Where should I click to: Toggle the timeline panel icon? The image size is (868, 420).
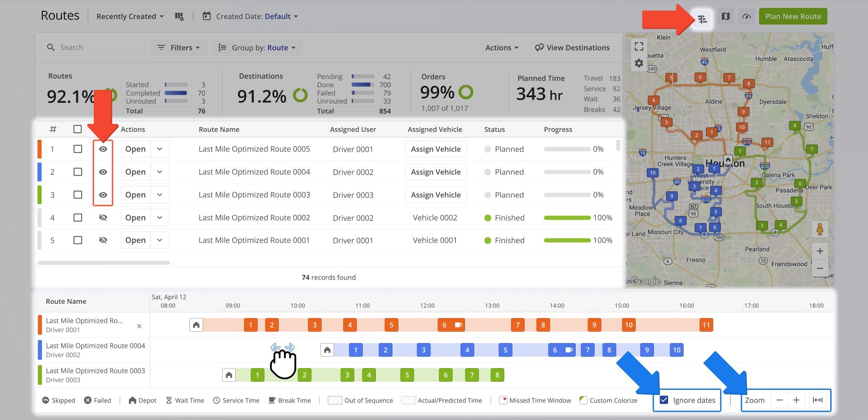[x=702, y=19]
